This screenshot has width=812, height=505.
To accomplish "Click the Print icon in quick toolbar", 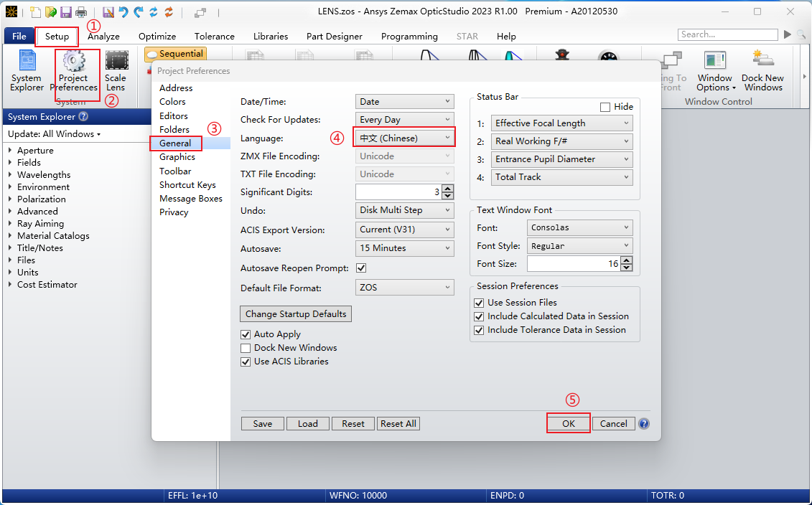I will 81,12.
